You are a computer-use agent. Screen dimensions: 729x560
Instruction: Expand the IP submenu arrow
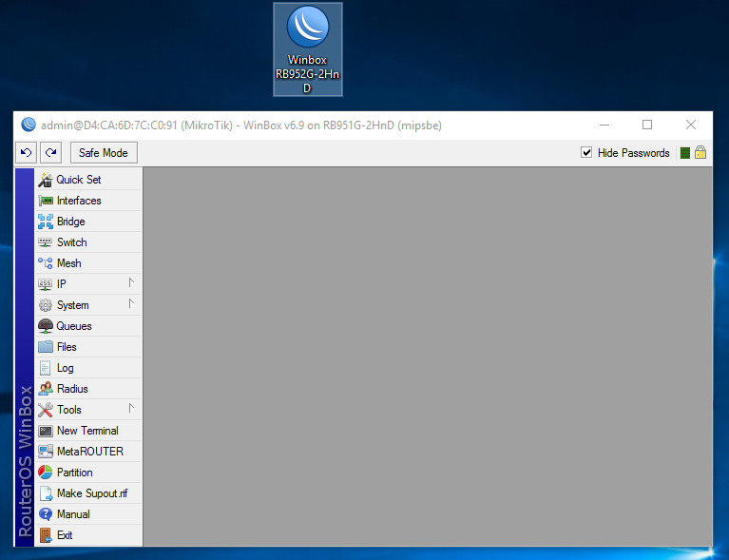(131, 282)
